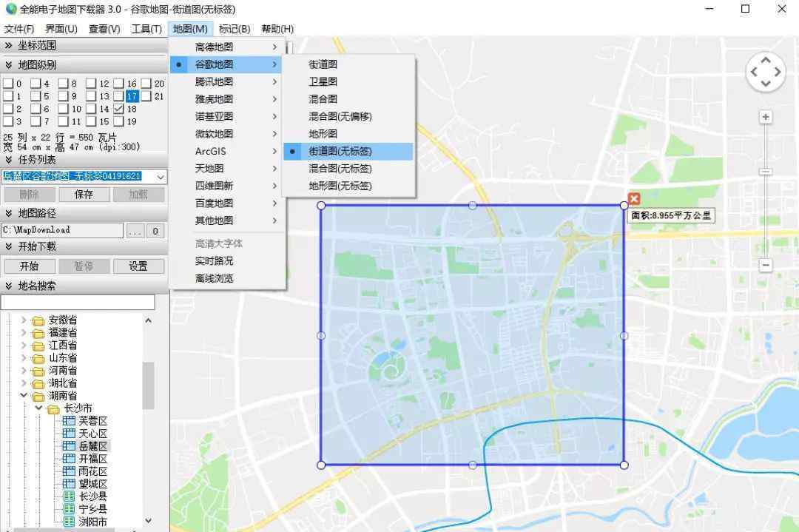Collapse the 地图级别 panel section
This screenshot has width=799, height=532.
9,64
